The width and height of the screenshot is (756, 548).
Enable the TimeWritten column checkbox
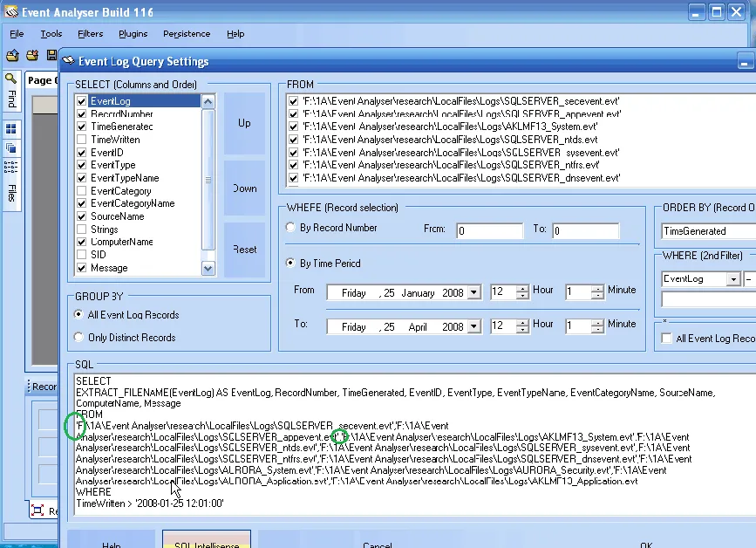coord(81,140)
